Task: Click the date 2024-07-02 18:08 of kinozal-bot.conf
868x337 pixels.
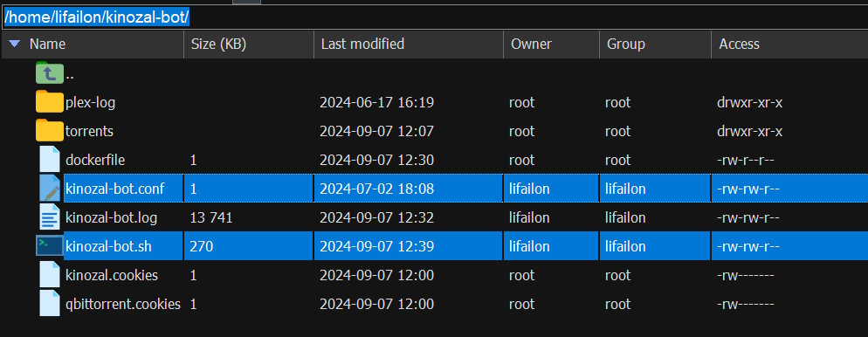Action: 377,189
